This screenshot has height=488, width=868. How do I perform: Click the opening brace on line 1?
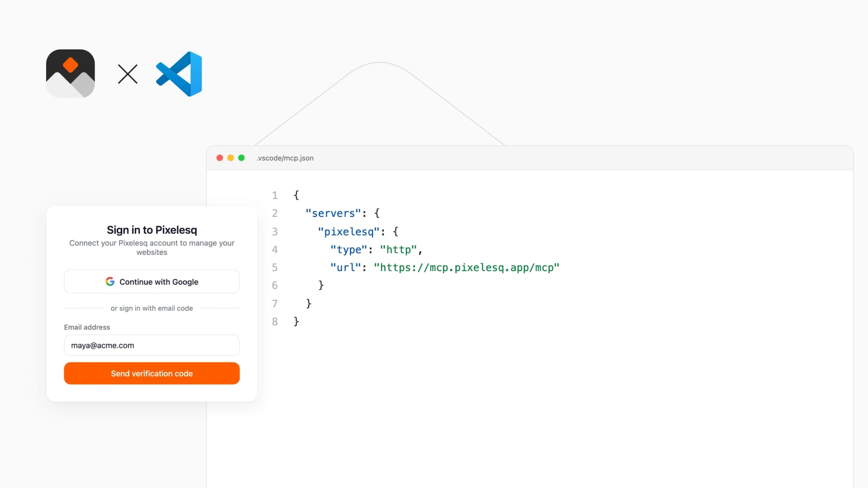(x=296, y=195)
